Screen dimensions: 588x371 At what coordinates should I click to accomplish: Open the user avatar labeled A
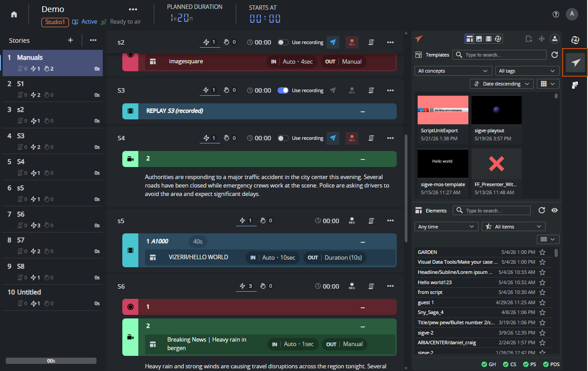click(x=572, y=14)
